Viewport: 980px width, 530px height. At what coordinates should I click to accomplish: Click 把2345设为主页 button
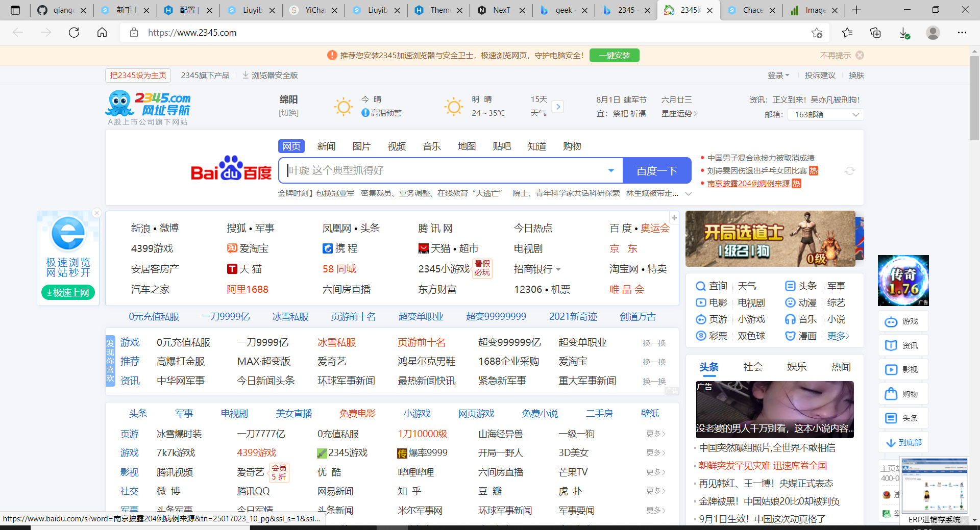[x=138, y=75]
